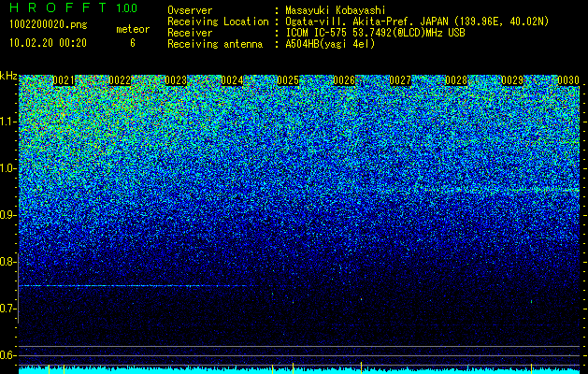Click the meteor count value 6
This screenshot has height=374, width=588.
click(133, 43)
